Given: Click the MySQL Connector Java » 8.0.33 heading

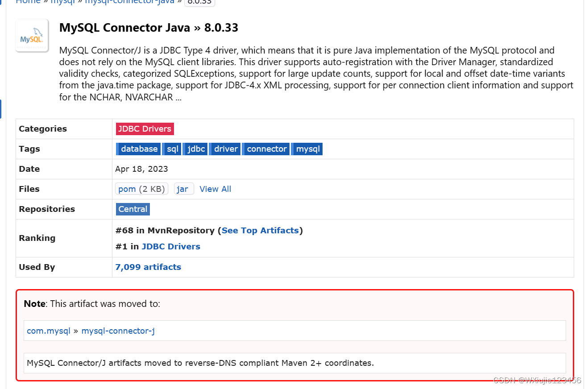Looking at the screenshot, I should click(x=149, y=28).
